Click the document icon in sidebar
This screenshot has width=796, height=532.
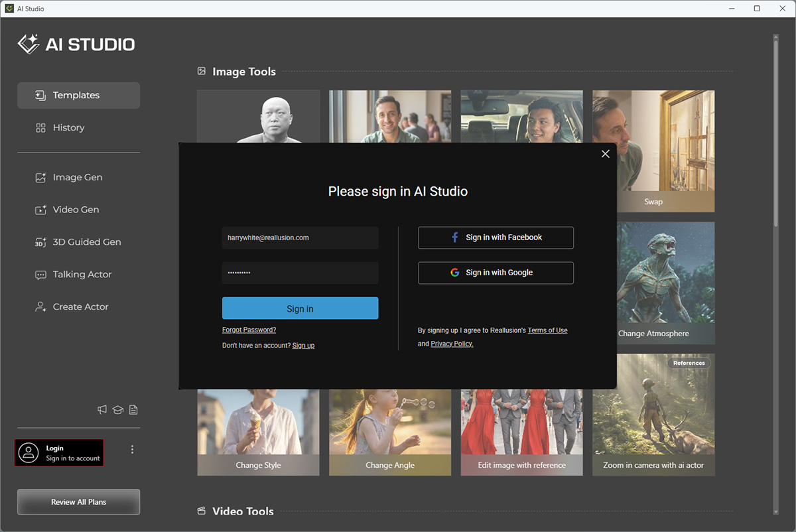[133, 410]
